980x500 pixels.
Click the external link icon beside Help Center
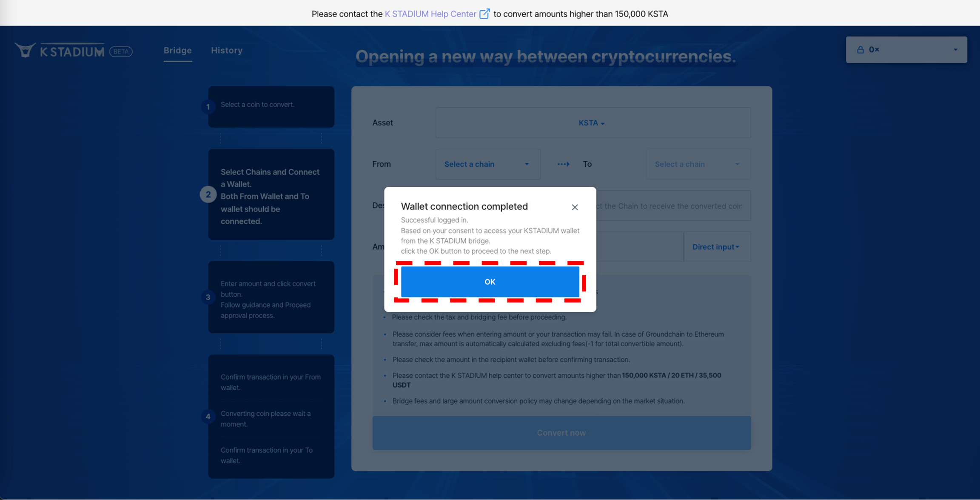[x=484, y=14]
